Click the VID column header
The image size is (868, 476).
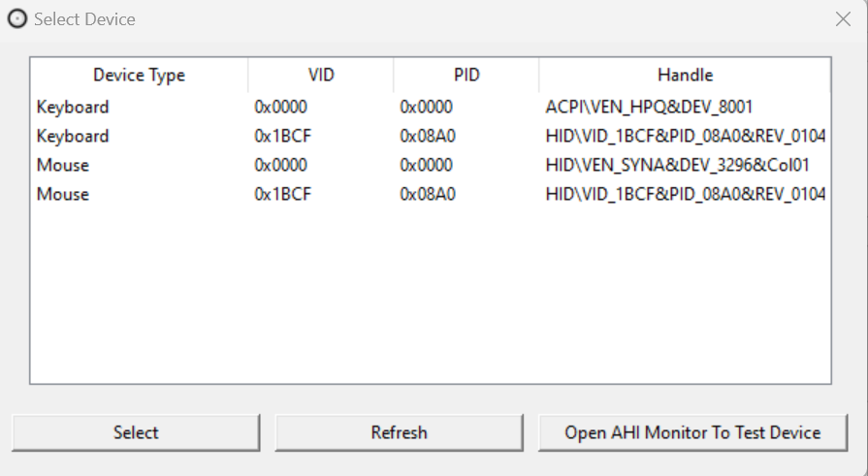[x=320, y=75]
